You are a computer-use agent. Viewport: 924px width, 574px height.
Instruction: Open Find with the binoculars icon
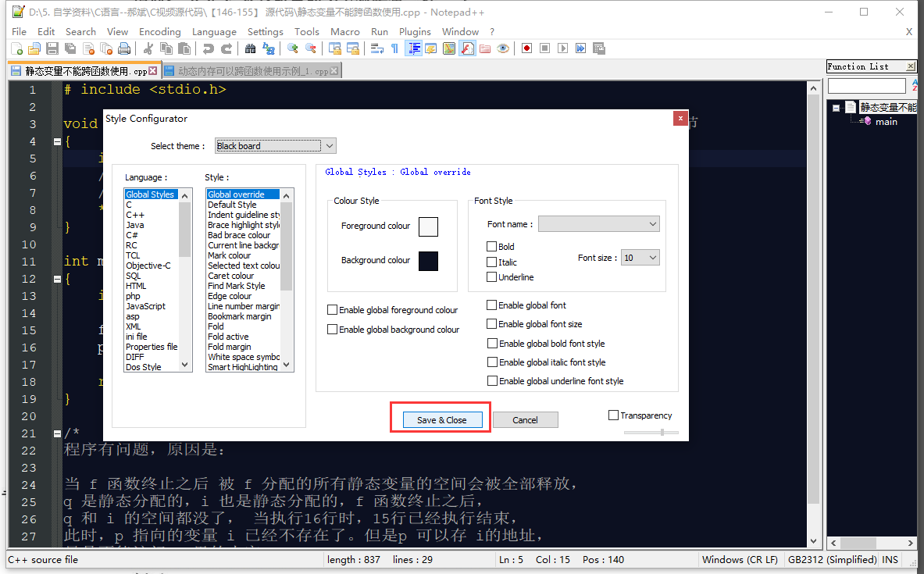click(x=251, y=49)
